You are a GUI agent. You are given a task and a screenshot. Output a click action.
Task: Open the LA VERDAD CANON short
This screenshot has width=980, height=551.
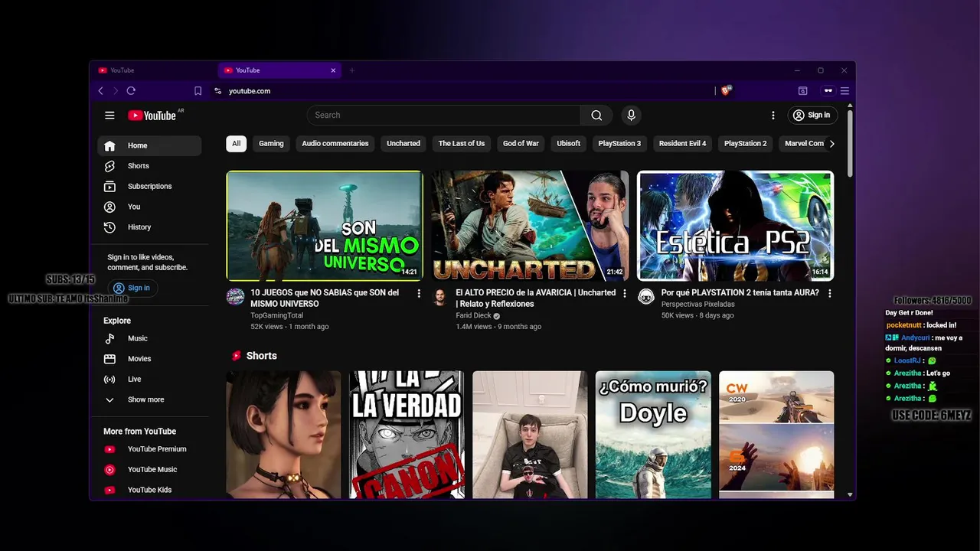point(407,435)
